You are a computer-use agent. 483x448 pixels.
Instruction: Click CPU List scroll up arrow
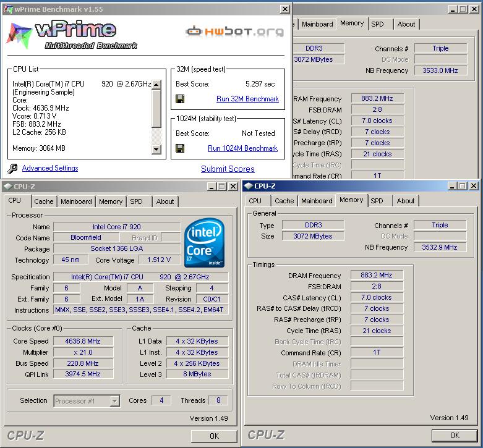156,84
